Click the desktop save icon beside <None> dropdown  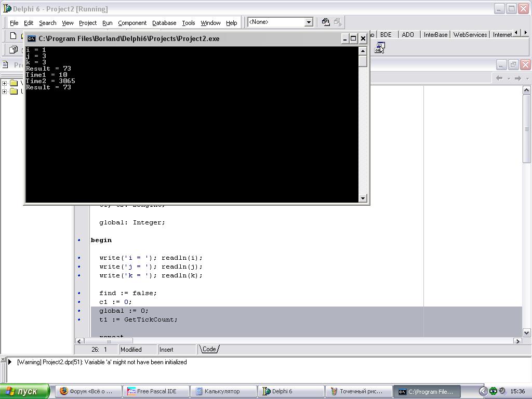pos(326,22)
